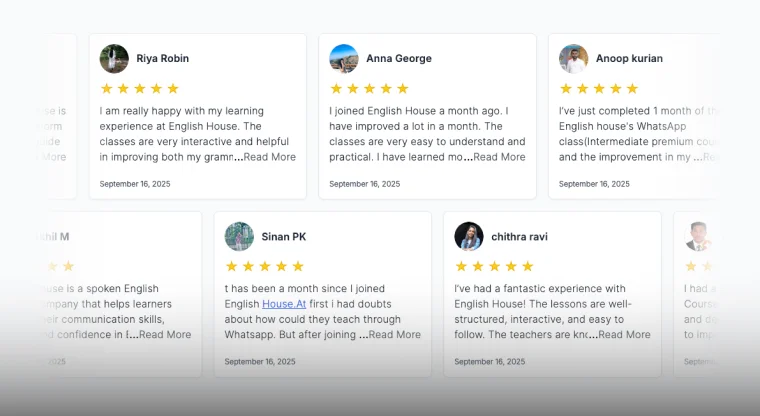
Task: Click Sinan PK's profile picture
Action: [x=239, y=236]
